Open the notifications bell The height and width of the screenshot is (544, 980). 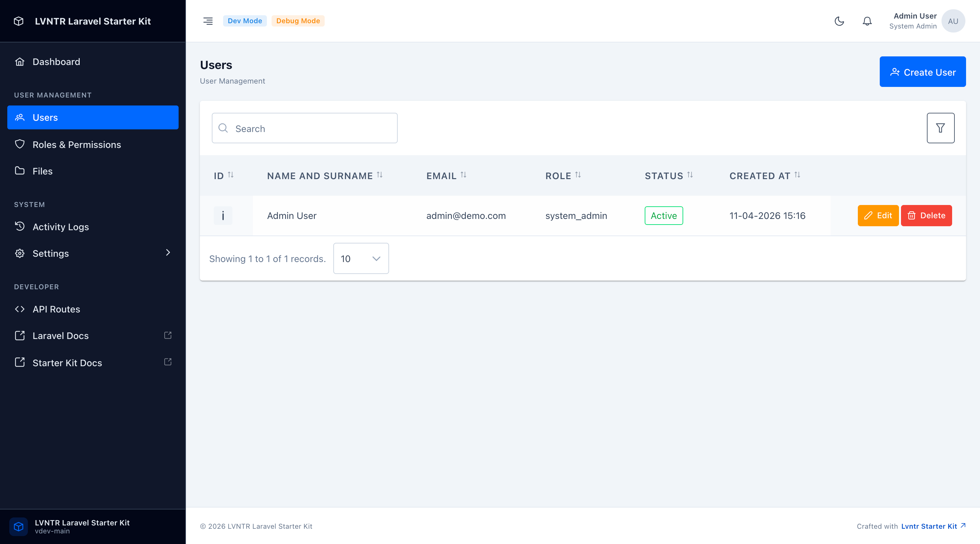pyautogui.click(x=867, y=21)
